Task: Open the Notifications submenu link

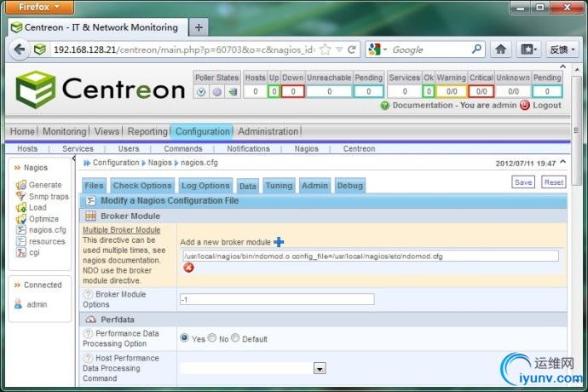Action: pos(248,148)
